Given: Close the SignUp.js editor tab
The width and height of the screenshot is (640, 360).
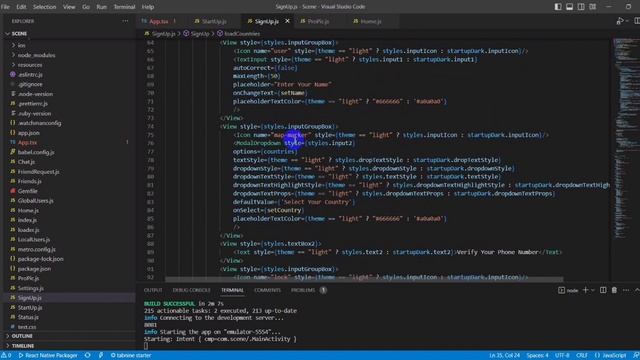Looking at the screenshot, I should [x=287, y=21].
